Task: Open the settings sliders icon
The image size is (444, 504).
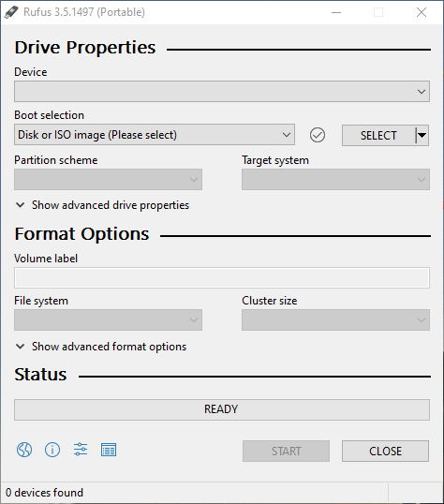Action: [x=81, y=450]
